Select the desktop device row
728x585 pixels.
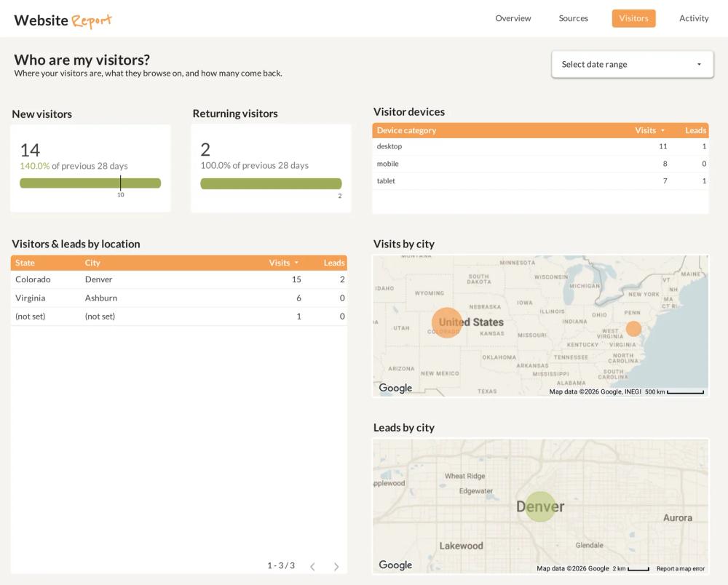[540, 146]
